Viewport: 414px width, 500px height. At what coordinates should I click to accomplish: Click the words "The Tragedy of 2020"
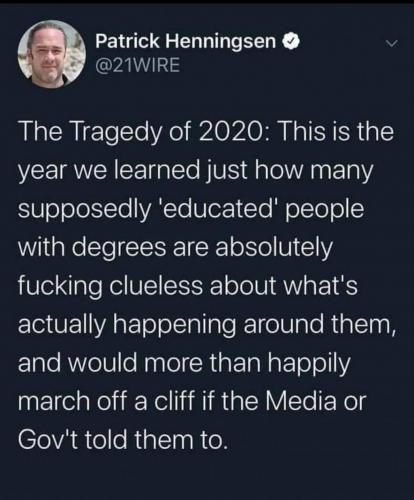point(108,132)
